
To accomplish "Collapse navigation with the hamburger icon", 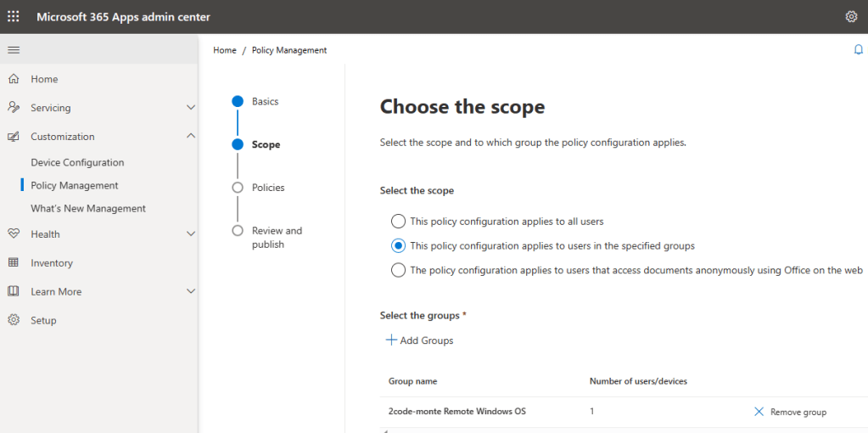I will pos(14,50).
